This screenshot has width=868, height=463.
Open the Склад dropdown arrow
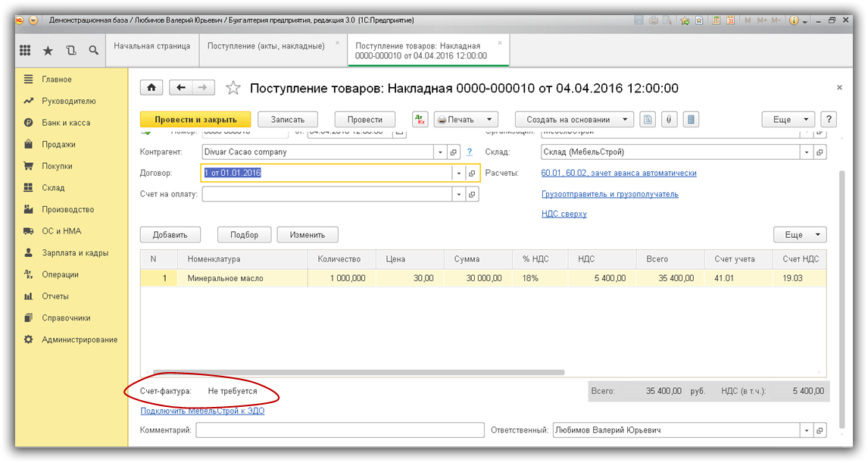(807, 152)
